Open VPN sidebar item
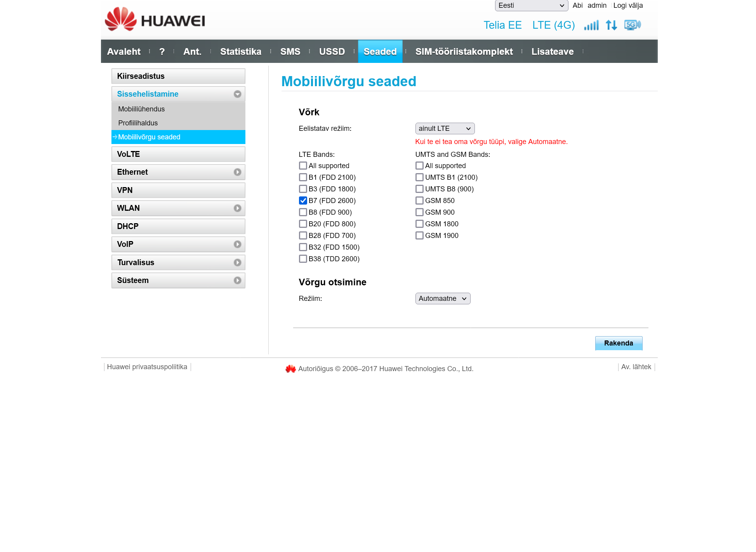 (178, 190)
